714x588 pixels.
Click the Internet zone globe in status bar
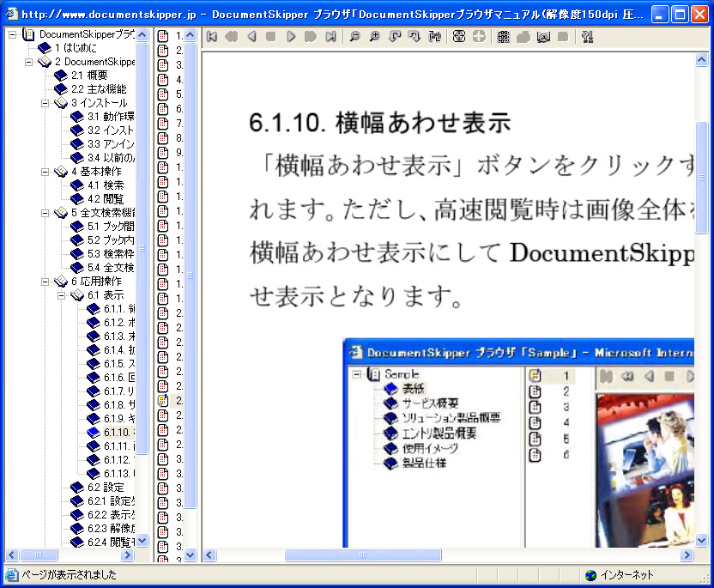point(590,575)
